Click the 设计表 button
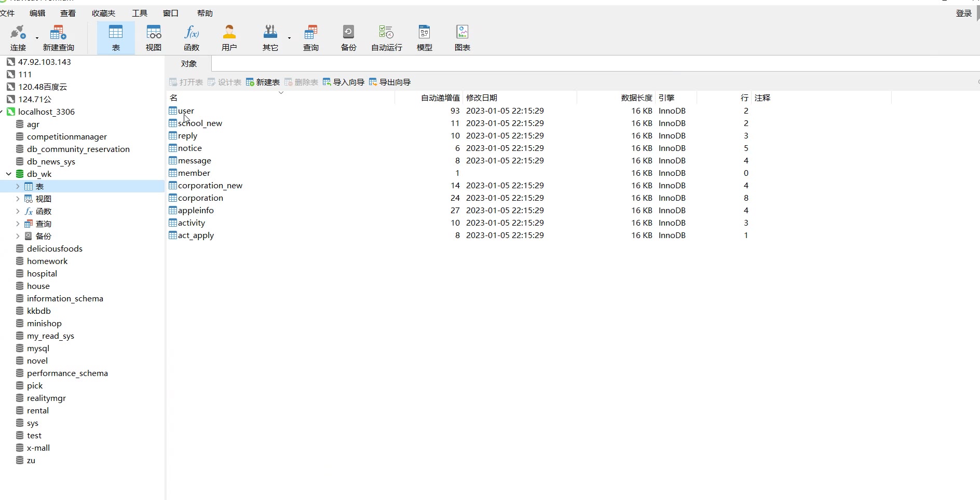 (224, 82)
